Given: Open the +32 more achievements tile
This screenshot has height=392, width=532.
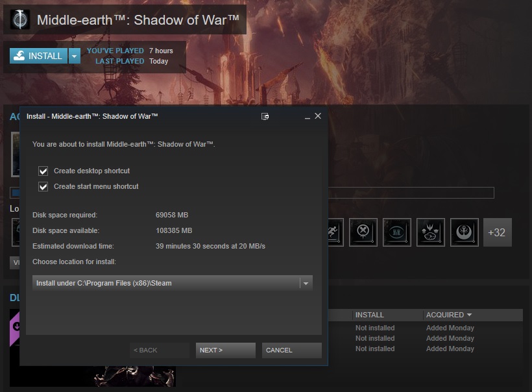Looking at the screenshot, I should tap(497, 232).
